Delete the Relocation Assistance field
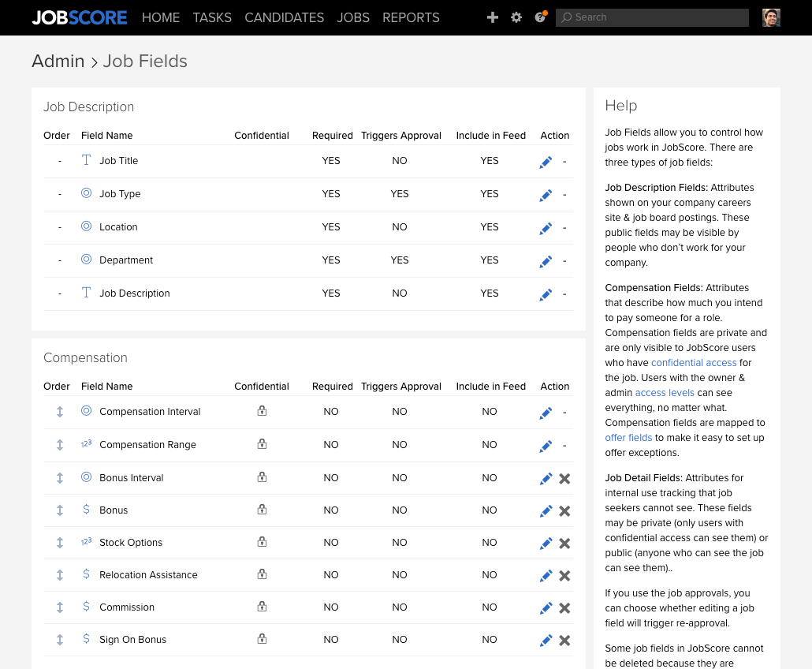The height and width of the screenshot is (669, 812). pyautogui.click(x=565, y=576)
